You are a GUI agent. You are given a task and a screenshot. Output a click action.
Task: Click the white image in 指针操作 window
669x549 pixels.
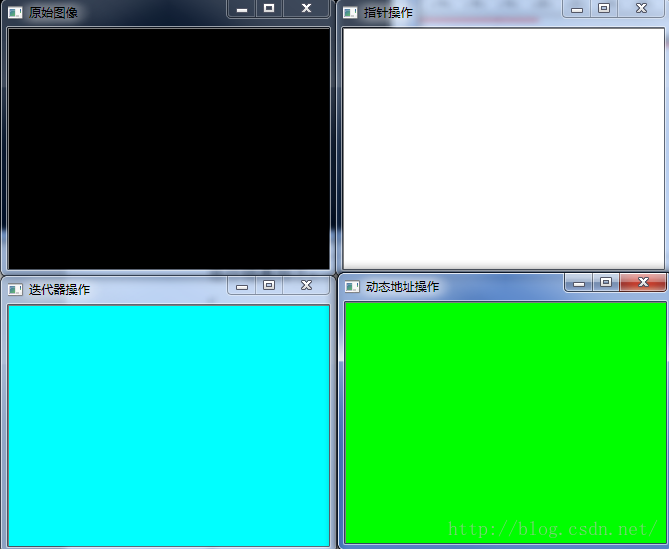coord(504,149)
